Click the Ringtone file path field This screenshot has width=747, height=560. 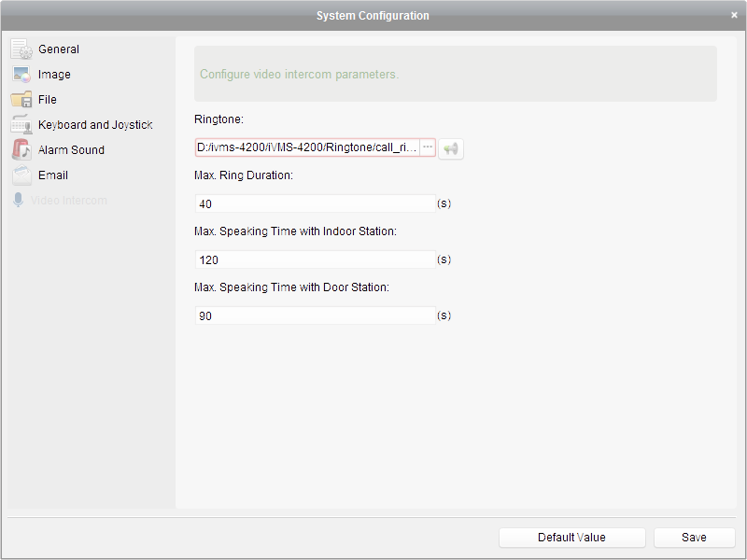point(308,147)
